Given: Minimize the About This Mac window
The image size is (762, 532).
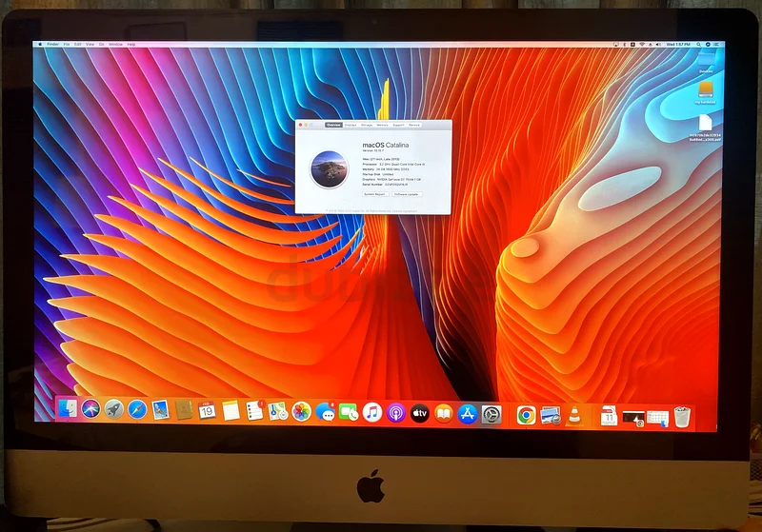Looking at the screenshot, I should (x=306, y=125).
